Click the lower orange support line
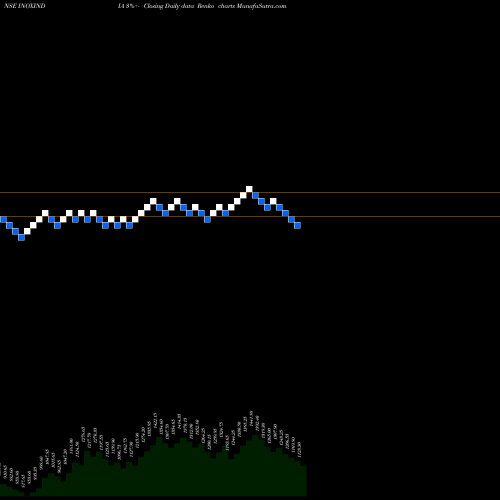This screenshot has width=500, height=500. [x=250, y=217]
